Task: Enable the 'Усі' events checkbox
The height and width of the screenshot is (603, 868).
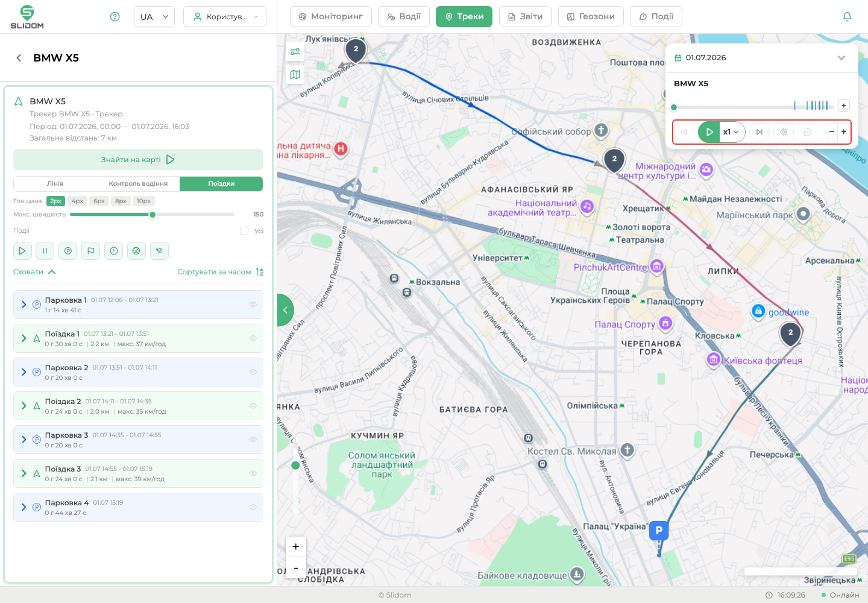Action: (x=244, y=231)
